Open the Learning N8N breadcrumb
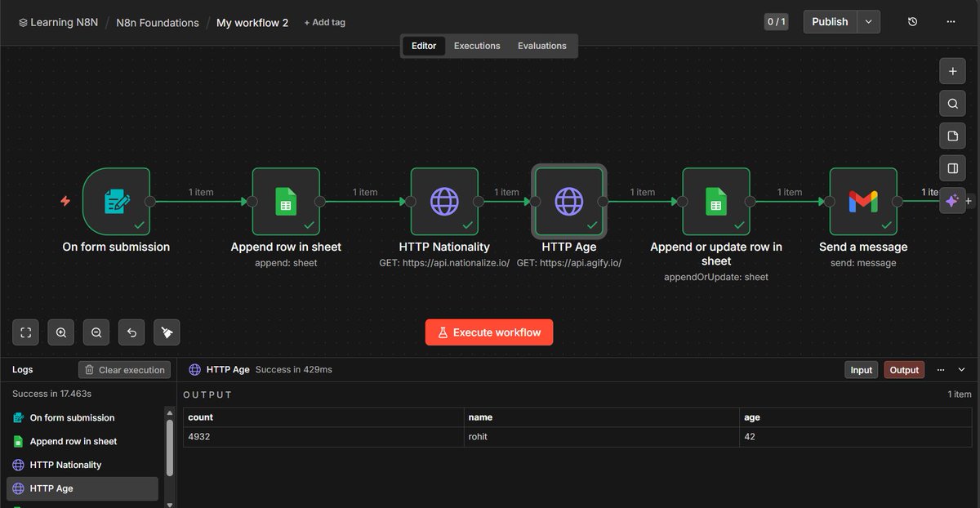Image resolution: width=980 pixels, height=508 pixels. (58, 23)
